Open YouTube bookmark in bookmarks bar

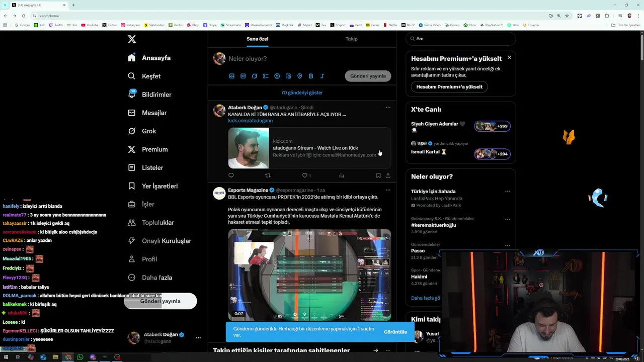90,25
